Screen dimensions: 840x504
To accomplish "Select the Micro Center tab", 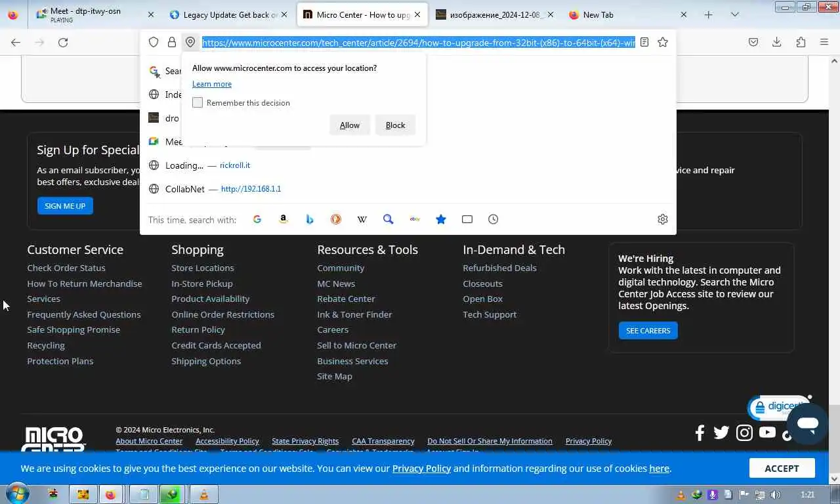I will point(362,14).
